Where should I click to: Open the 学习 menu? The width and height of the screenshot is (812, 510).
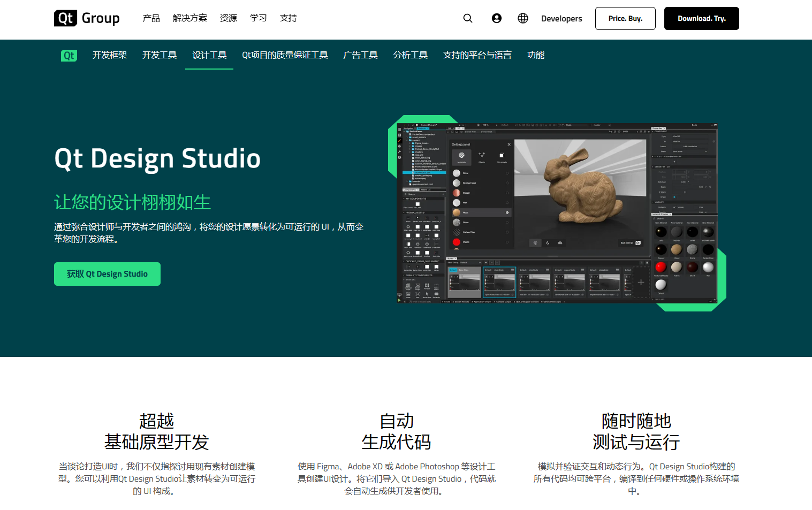click(x=259, y=18)
